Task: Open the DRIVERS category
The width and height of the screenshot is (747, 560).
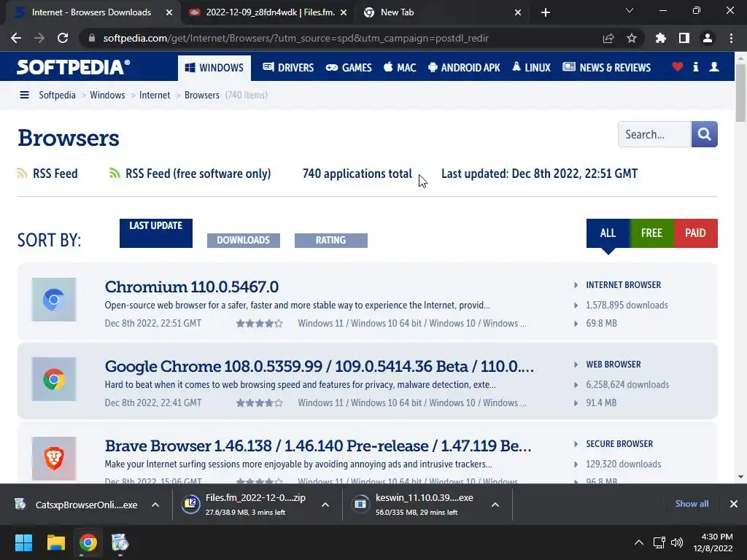Action: [288, 68]
